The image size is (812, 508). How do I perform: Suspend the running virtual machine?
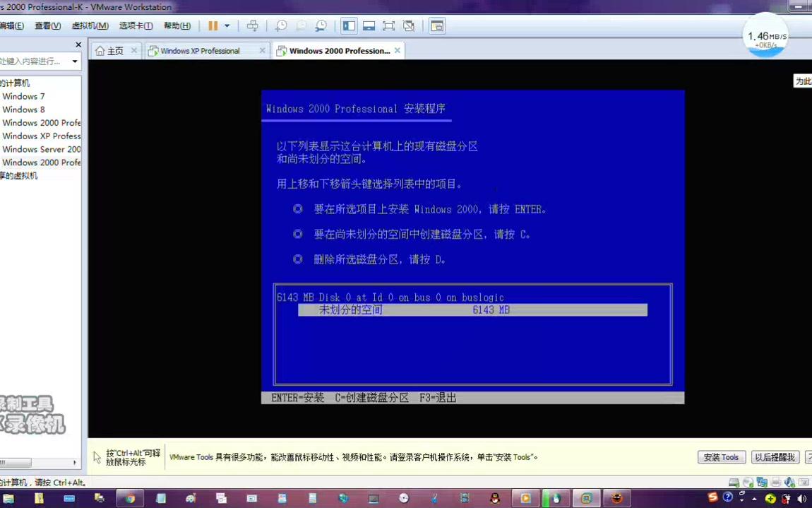click(x=213, y=25)
